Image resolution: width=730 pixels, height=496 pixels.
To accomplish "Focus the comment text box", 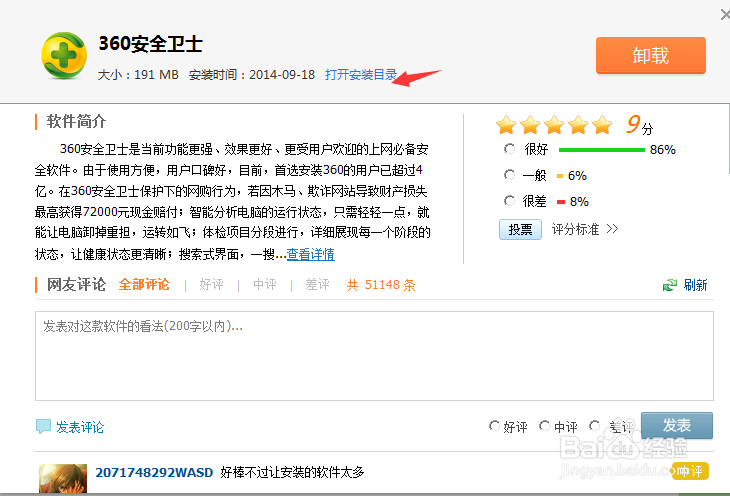I will pyautogui.click(x=374, y=356).
